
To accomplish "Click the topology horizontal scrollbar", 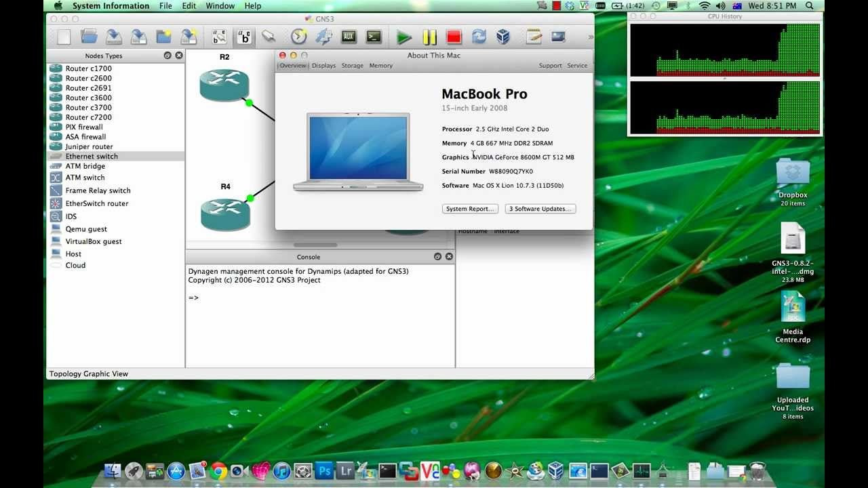I will (315, 245).
